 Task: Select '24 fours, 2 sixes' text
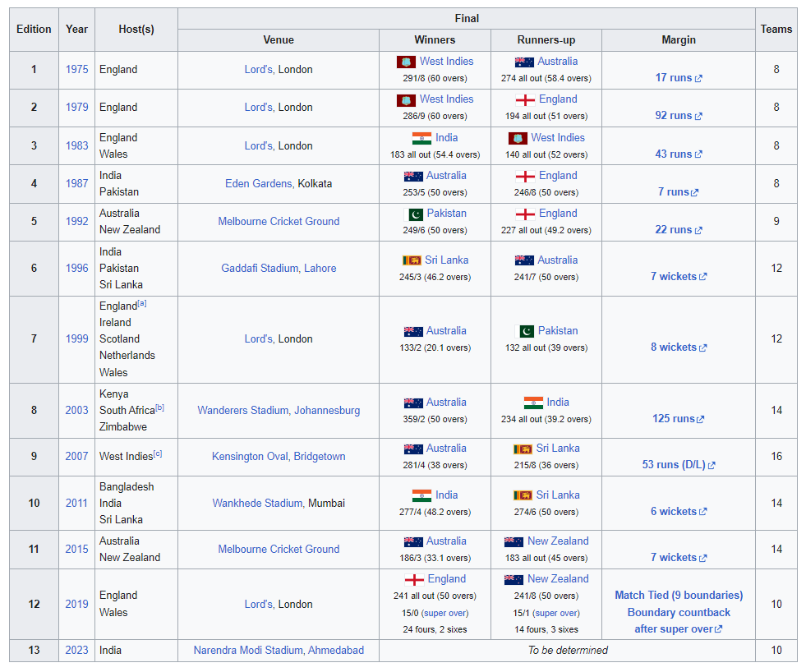pos(435,630)
